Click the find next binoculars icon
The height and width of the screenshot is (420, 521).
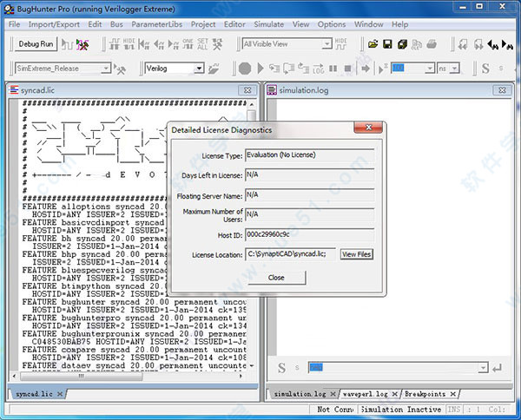508,44
